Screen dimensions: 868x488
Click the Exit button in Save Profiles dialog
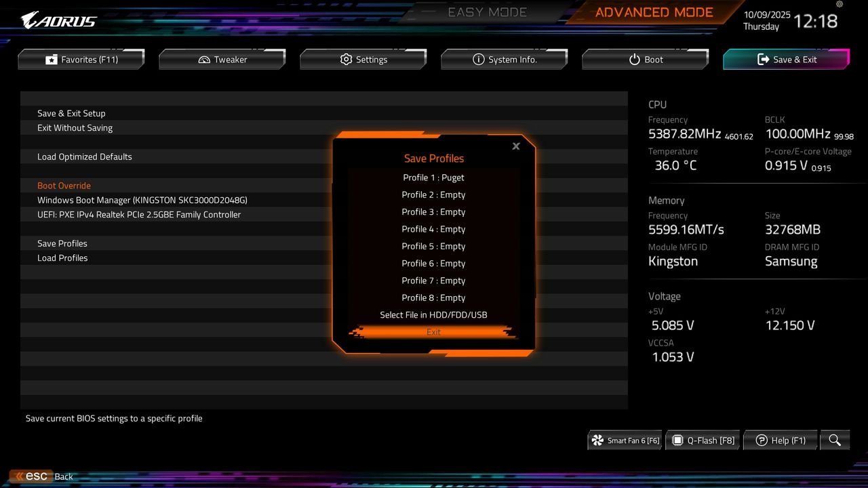tap(433, 331)
